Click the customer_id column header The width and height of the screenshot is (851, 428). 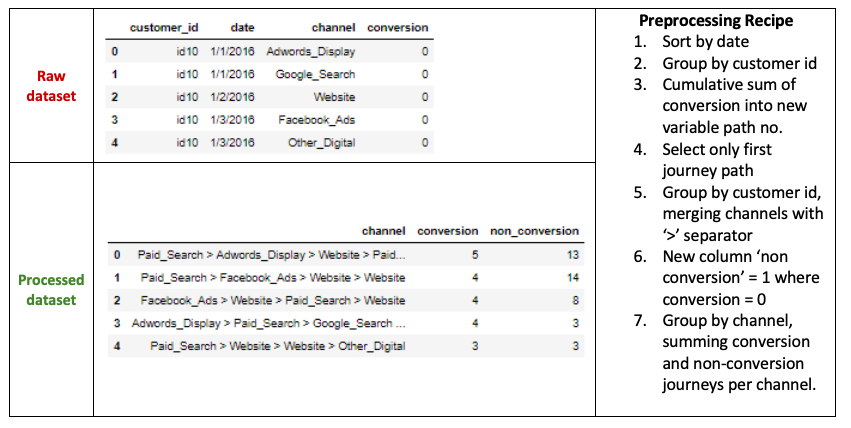[x=160, y=28]
